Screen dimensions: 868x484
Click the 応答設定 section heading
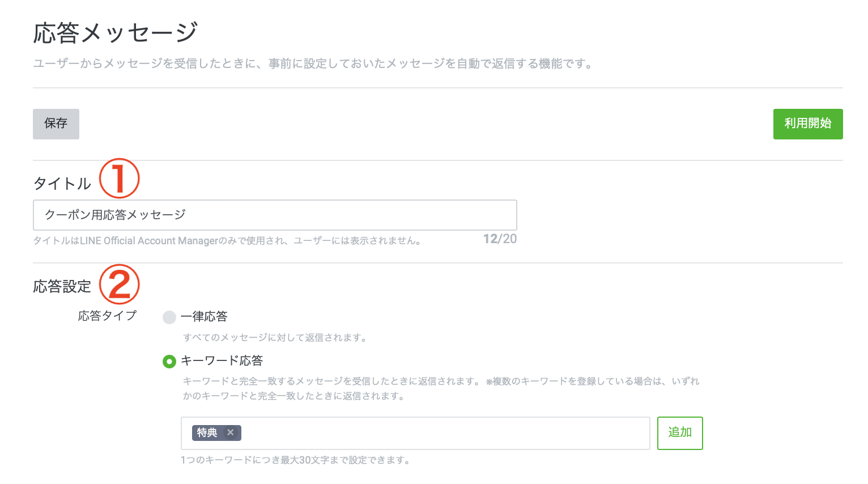point(62,287)
